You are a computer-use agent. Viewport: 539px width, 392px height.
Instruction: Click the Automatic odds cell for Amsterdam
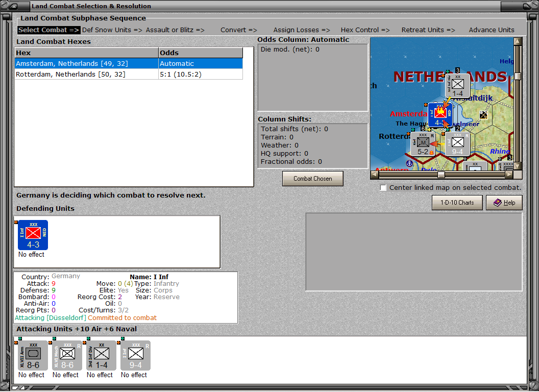pos(201,64)
